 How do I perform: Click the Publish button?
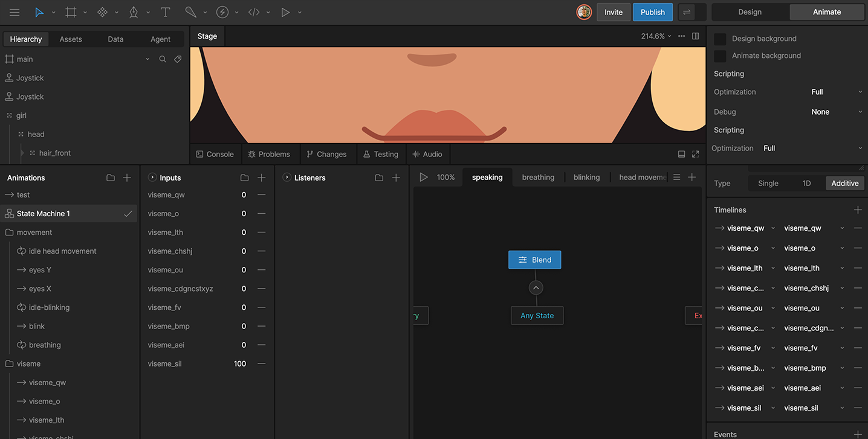(652, 11)
